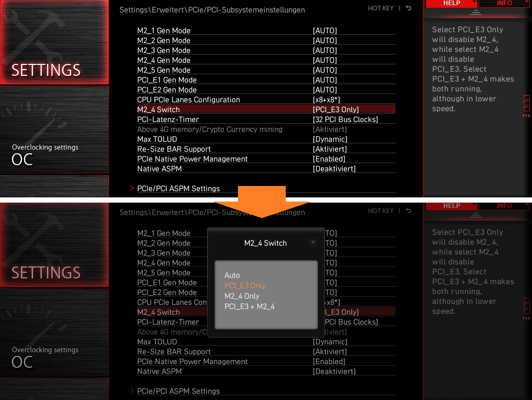Image resolution: width=532 pixels, height=400 pixels.
Task: Toggle Native ASPM [Deaktiviert] in lower screen
Action: tap(334, 371)
